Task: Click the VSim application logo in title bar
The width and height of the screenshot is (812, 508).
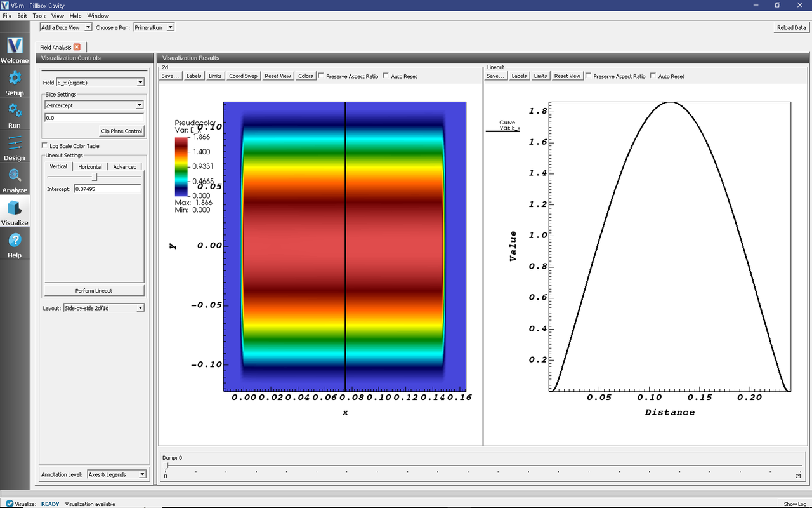Action: click(5, 5)
